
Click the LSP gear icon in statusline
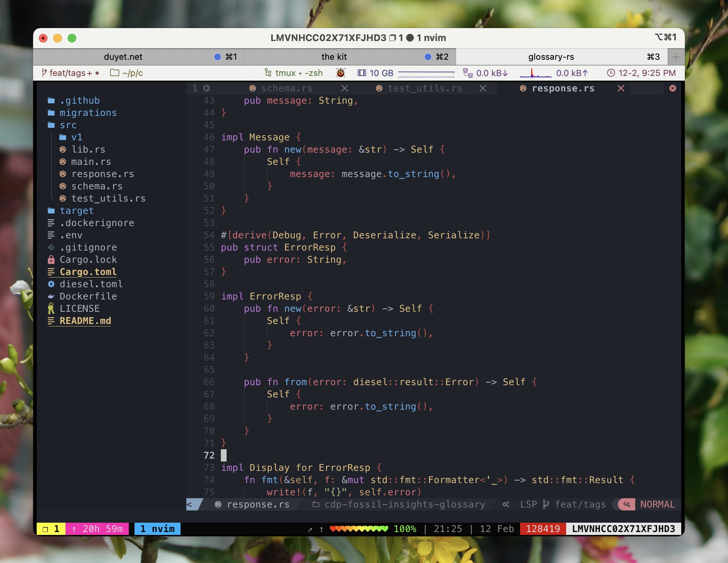[x=506, y=504]
